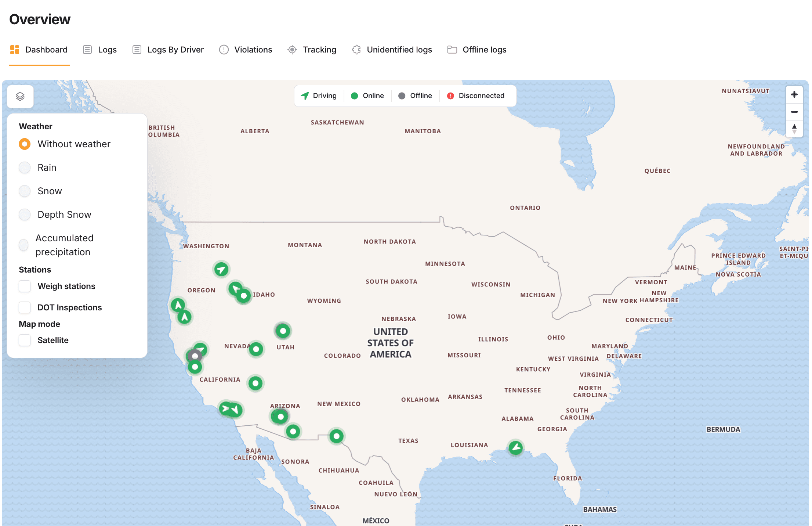Filter map by Offline status
This screenshot has width=812, height=526.
(415, 96)
